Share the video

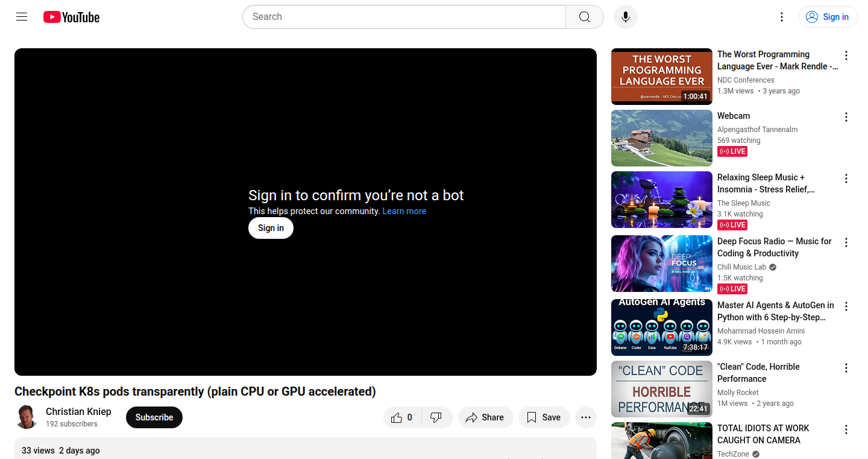(x=485, y=417)
